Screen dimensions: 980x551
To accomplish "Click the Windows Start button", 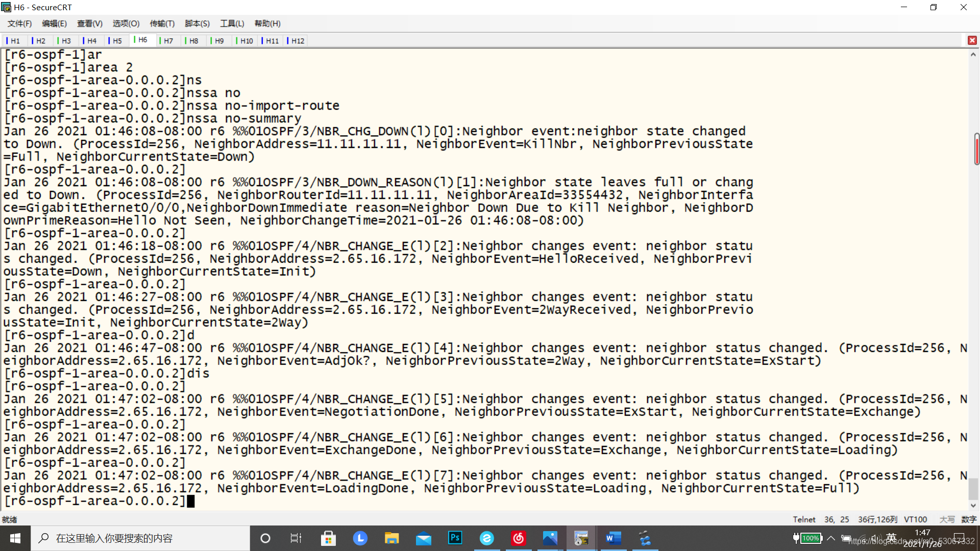I will 15,538.
